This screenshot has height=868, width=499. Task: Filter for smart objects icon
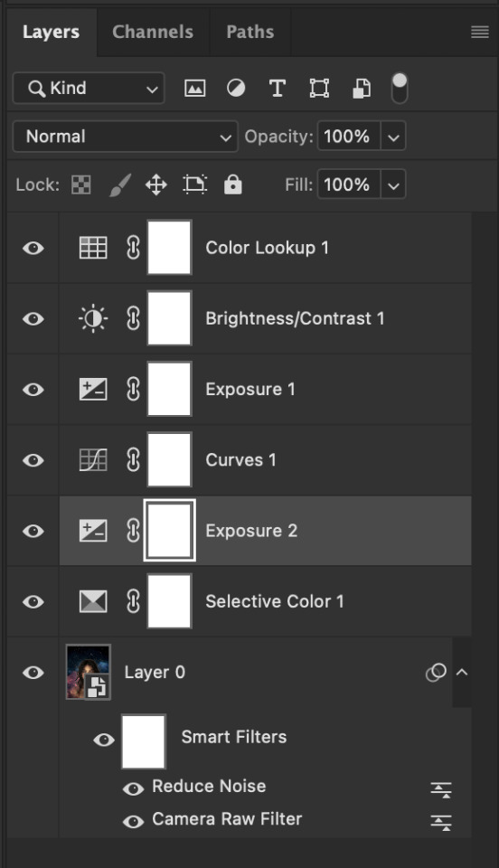(x=362, y=88)
